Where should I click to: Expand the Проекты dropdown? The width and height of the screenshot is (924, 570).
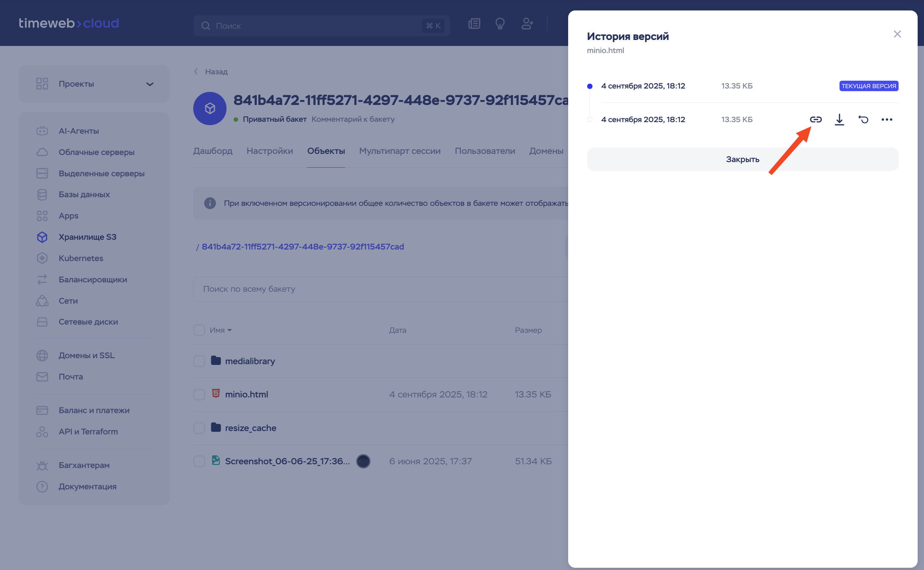pos(94,84)
